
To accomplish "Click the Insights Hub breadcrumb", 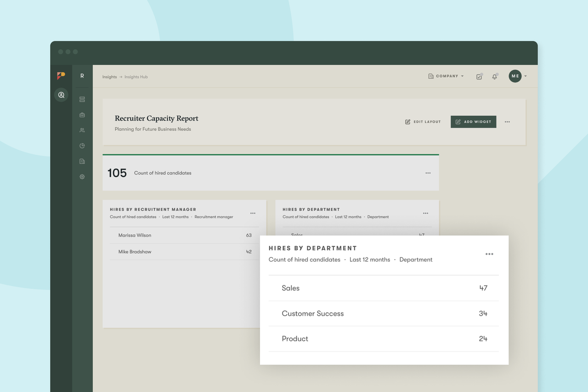I will [x=136, y=77].
